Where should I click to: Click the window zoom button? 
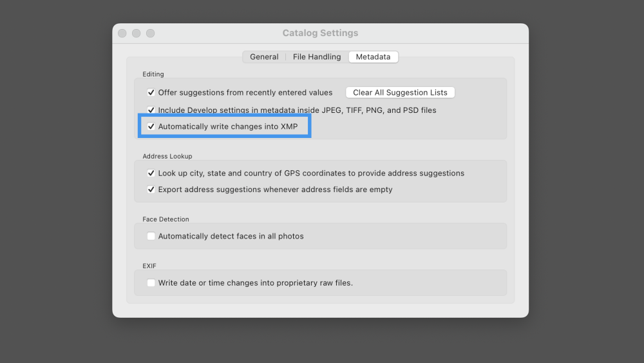[x=151, y=33]
